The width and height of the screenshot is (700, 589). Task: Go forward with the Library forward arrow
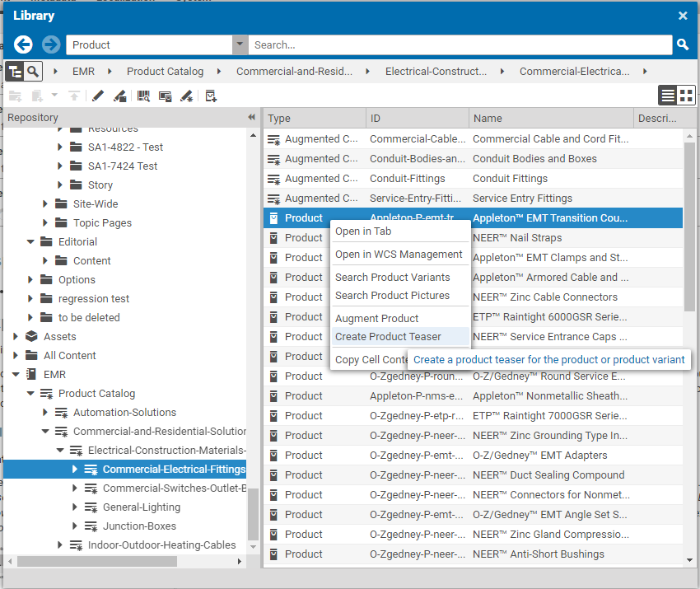(x=51, y=44)
